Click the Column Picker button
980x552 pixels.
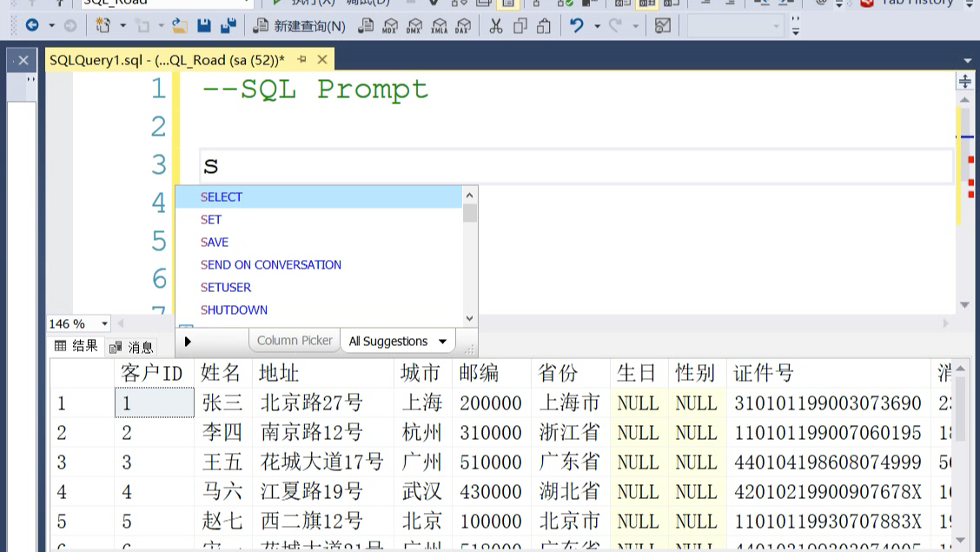click(x=294, y=341)
